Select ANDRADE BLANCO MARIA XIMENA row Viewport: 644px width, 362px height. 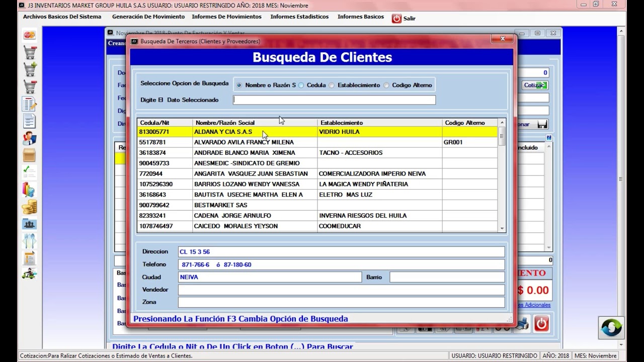pos(317,153)
